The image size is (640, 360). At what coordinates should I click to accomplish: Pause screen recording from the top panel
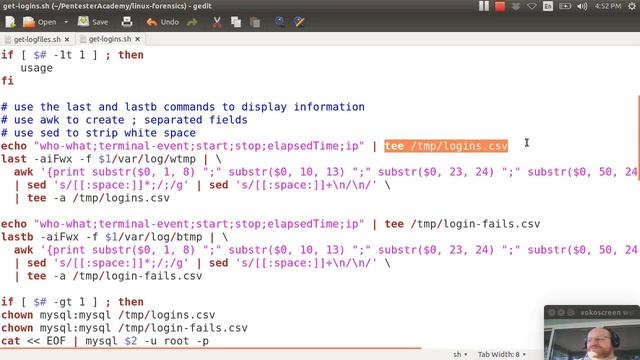(x=484, y=6)
